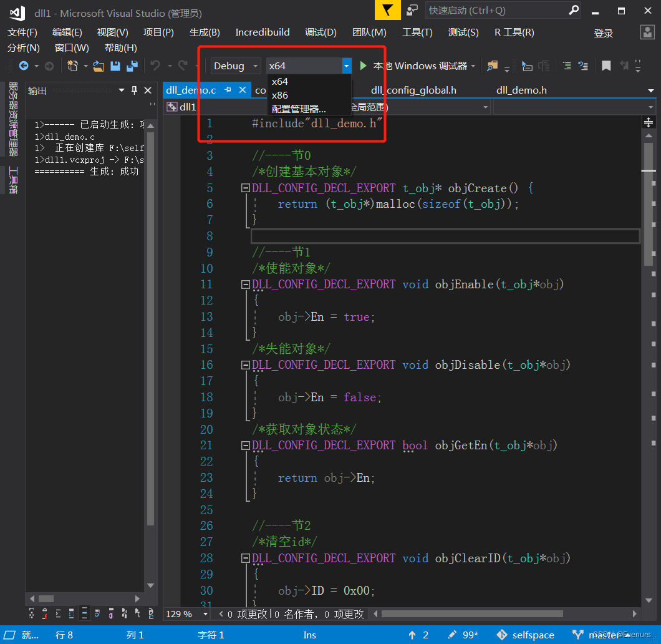Viewport: 661px width, 644px height.
Task: Close the dll_demo.c tab
Action: pos(243,90)
